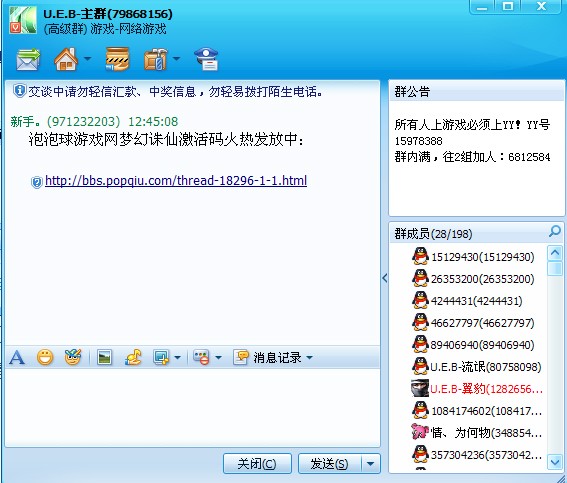The width and height of the screenshot is (567, 483).
Task: Click in the message input box
Action: click(x=192, y=407)
